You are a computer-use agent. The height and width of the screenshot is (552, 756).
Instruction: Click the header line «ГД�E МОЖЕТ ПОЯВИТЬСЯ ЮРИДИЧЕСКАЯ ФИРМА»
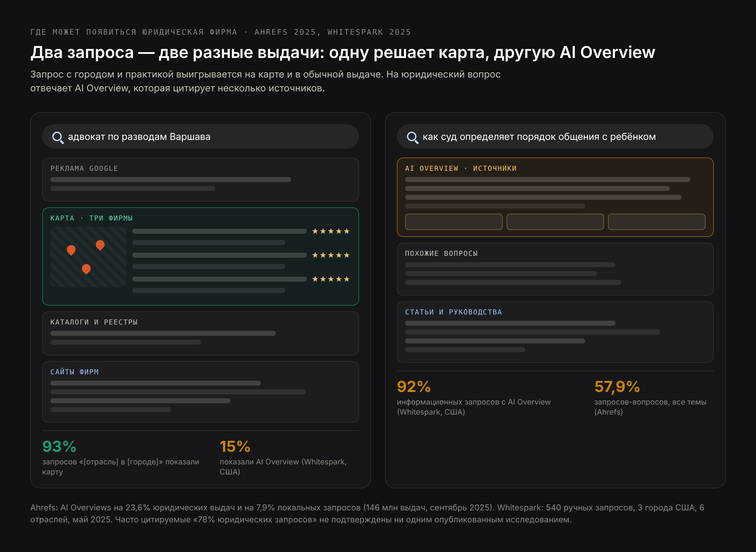tap(134, 32)
